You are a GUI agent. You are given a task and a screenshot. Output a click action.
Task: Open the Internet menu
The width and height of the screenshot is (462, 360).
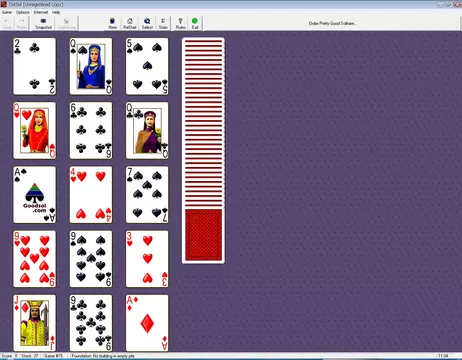pyautogui.click(x=41, y=12)
